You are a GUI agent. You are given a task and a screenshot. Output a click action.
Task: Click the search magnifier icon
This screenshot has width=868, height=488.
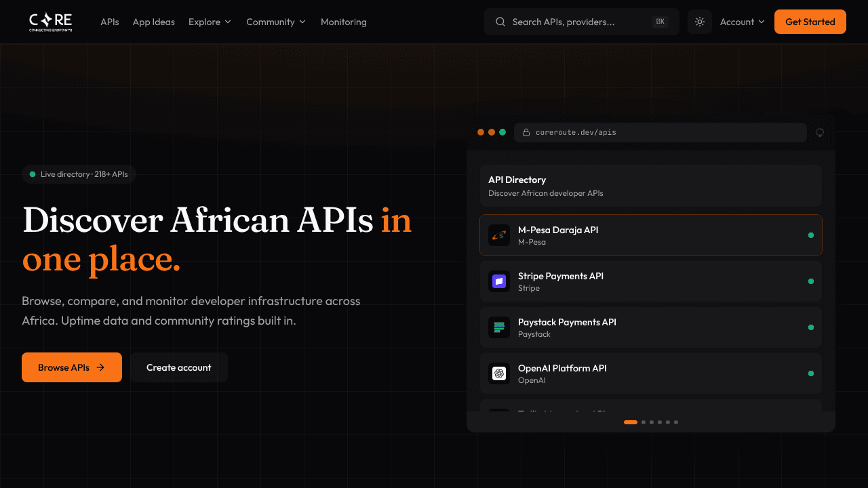click(500, 22)
